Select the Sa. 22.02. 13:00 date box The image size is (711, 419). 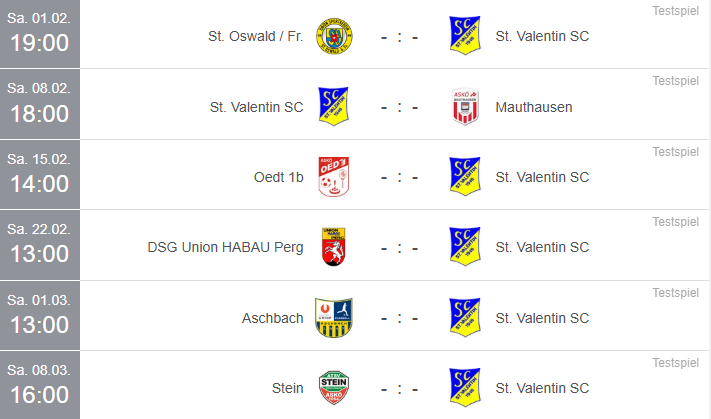pos(40,245)
